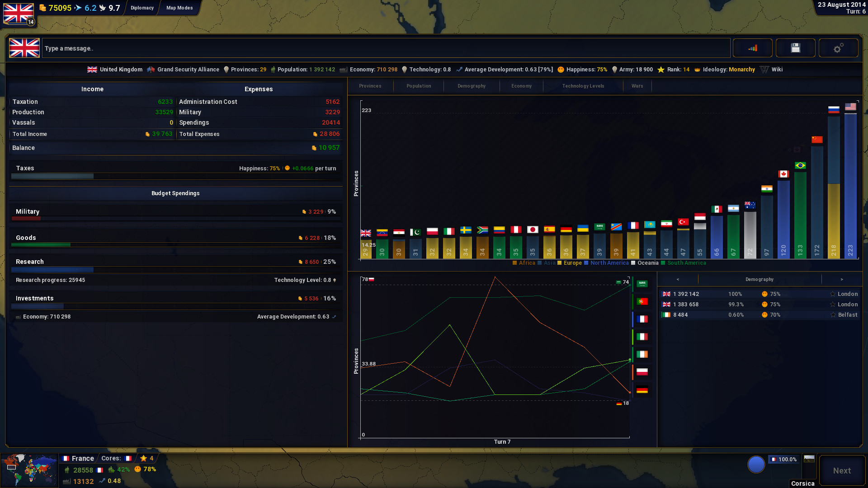Image resolution: width=868 pixels, height=488 pixels.
Task: Open the Wiki link
Action: pyautogui.click(x=777, y=70)
